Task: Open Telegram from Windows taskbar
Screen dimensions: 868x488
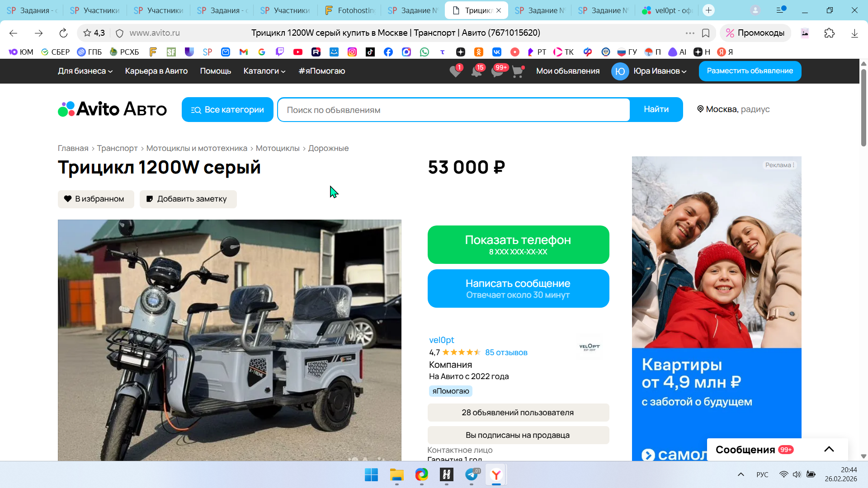Action: 472,474
